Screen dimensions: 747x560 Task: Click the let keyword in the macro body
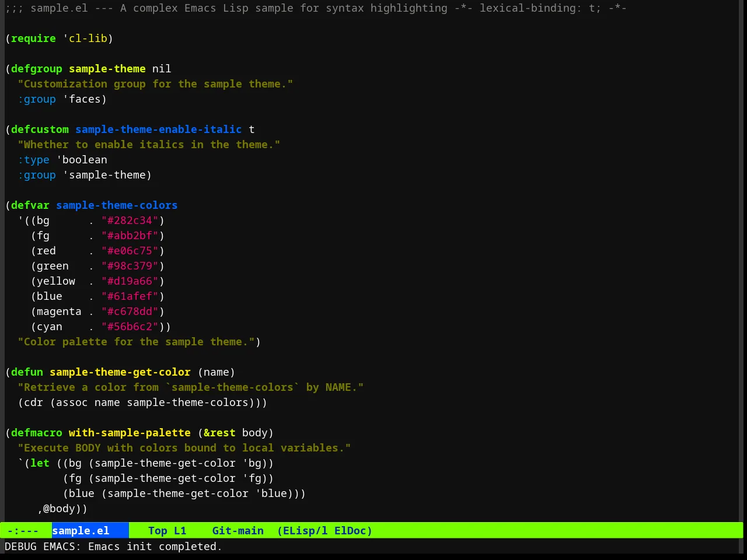40,463
